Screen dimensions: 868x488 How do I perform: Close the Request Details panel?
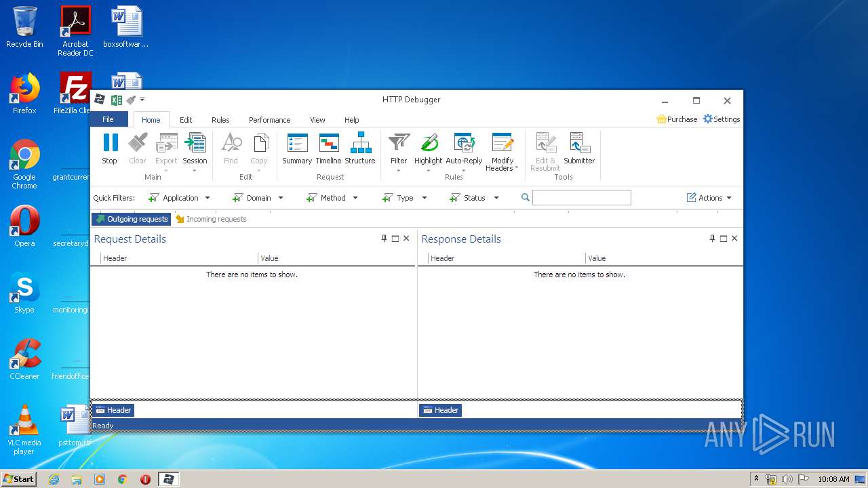click(x=406, y=239)
